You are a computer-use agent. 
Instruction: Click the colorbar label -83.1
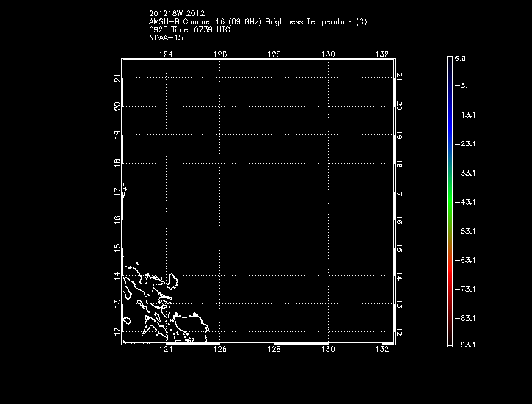[464, 319]
